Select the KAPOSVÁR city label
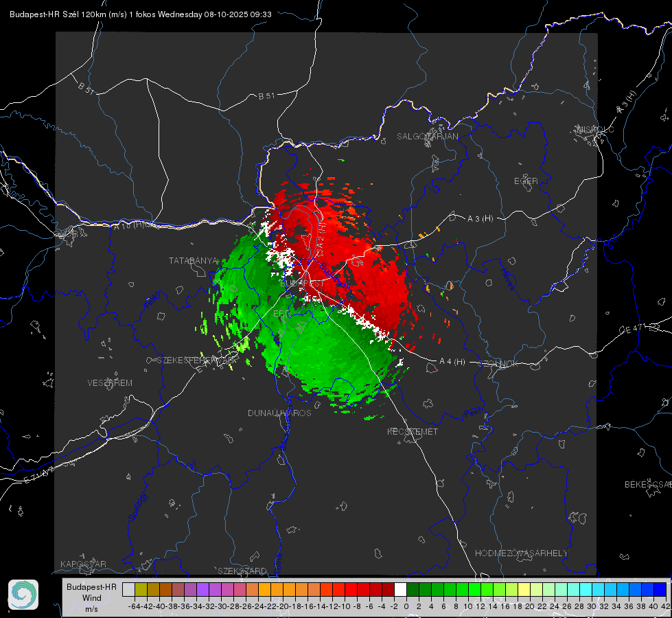This screenshot has height=618, width=672. [83, 564]
